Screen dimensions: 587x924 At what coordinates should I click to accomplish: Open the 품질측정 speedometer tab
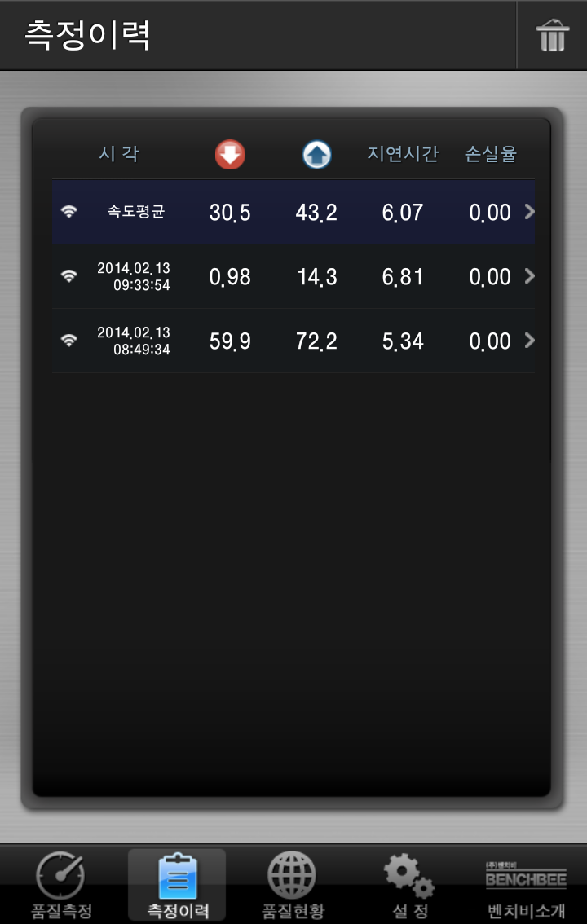click(x=61, y=885)
